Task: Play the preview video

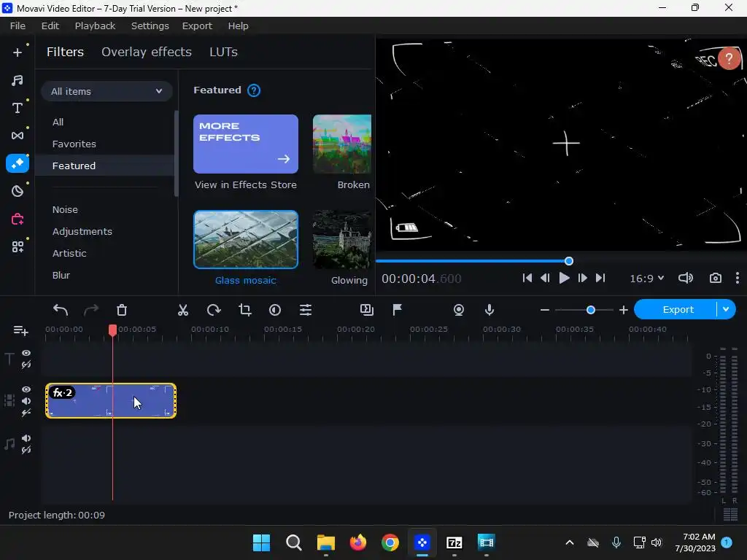Action: [564, 278]
